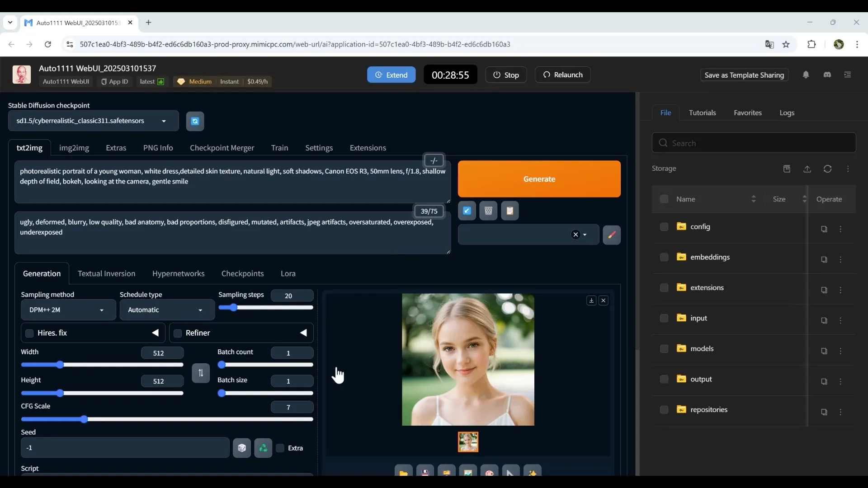Click the clipboard apply styles icon
This screenshot has width=868, height=488.
[x=509, y=211]
